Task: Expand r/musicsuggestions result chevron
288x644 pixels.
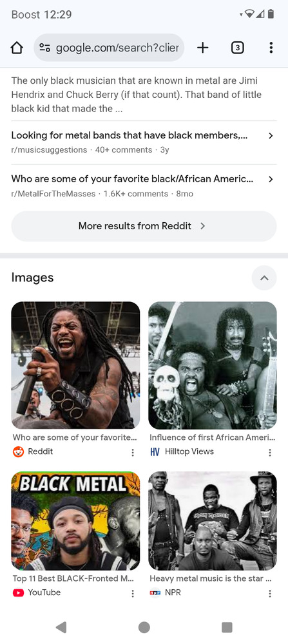Action: pyautogui.click(x=271, y=135)
